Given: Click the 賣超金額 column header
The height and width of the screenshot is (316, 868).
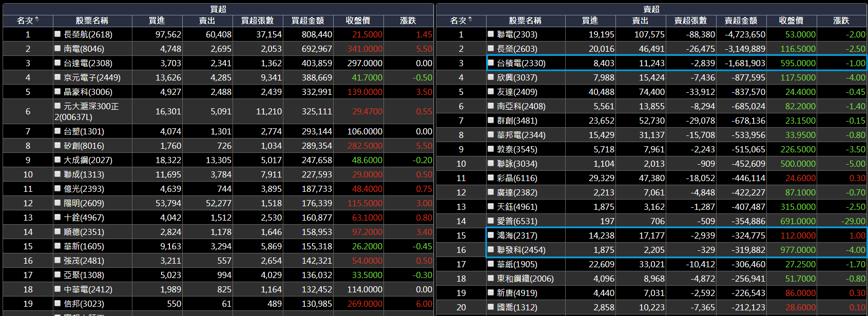Looking at the screenshot, I should coord(741,21).
